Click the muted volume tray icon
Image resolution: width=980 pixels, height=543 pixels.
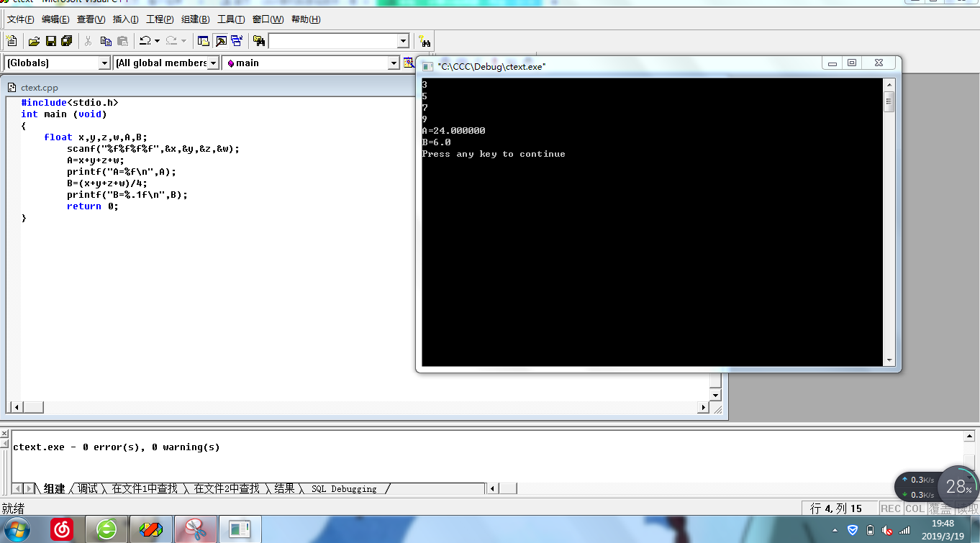(888, 530)
